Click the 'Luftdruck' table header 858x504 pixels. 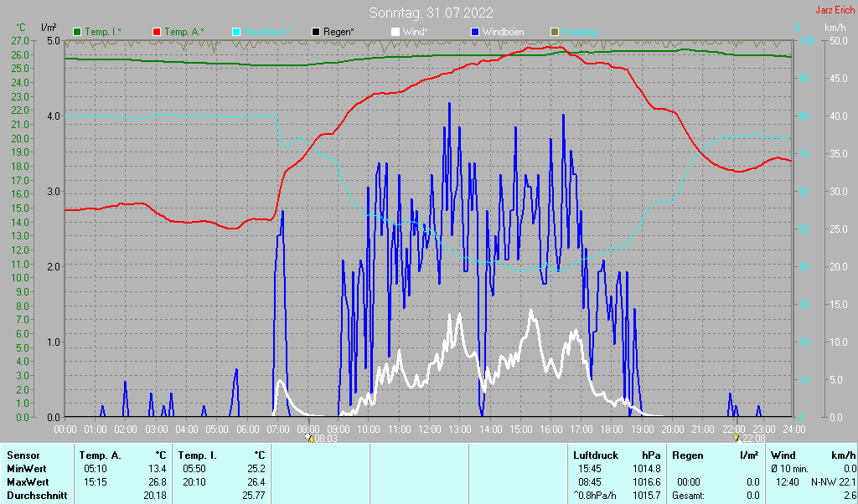pos(596,455)
